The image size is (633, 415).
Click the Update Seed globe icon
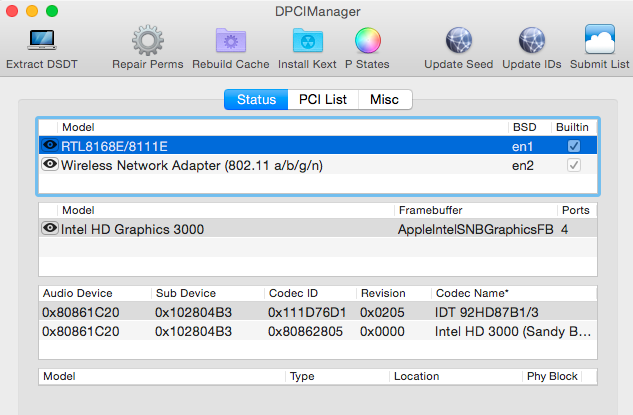click(x=458, y=41)
